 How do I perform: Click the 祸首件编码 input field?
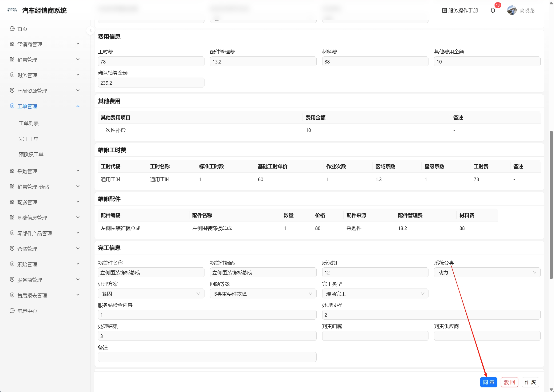263,273
